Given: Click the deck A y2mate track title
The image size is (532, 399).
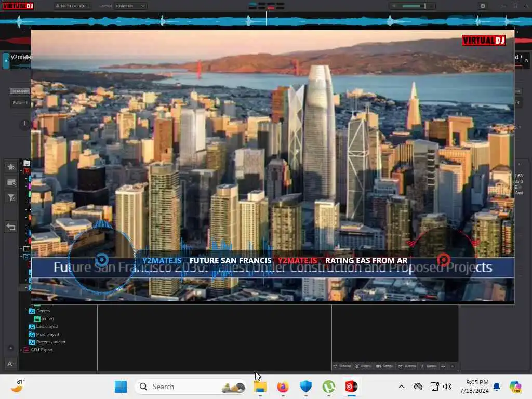Looking at the screenshot, I should tap(20, 57).
